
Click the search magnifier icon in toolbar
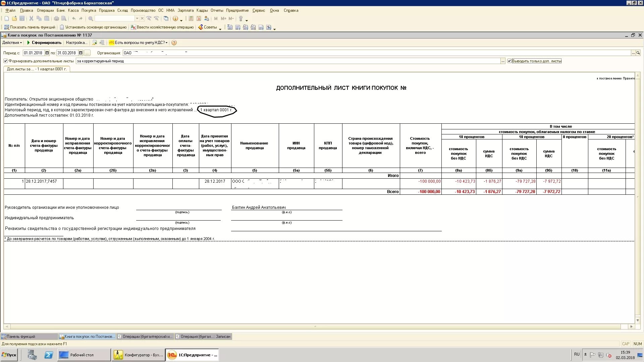coord(91,19)
